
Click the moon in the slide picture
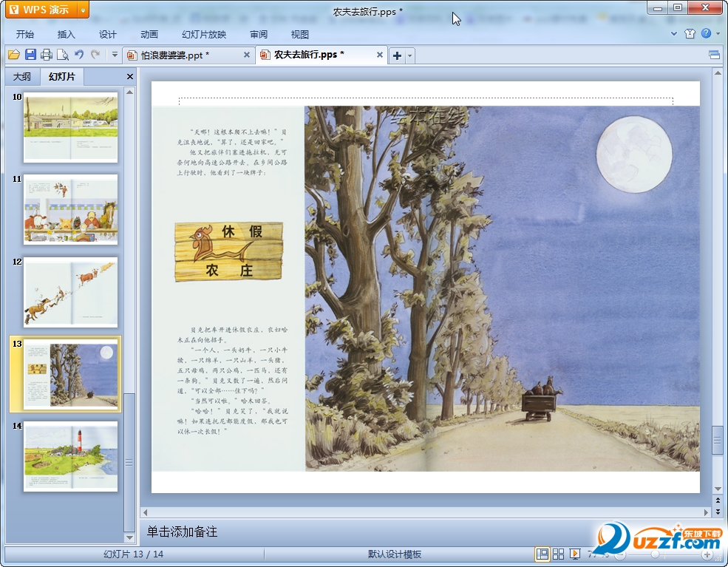[634, 155]
